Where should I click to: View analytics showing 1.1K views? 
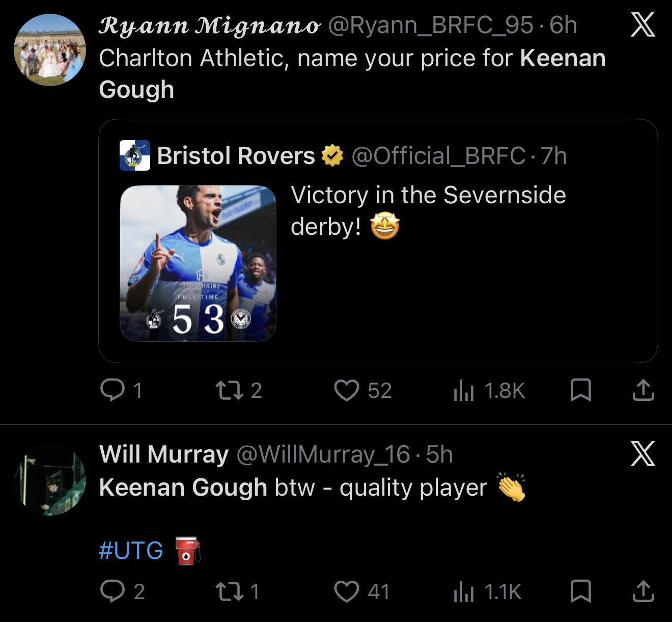pyautogui.click(x=487, y=591)
